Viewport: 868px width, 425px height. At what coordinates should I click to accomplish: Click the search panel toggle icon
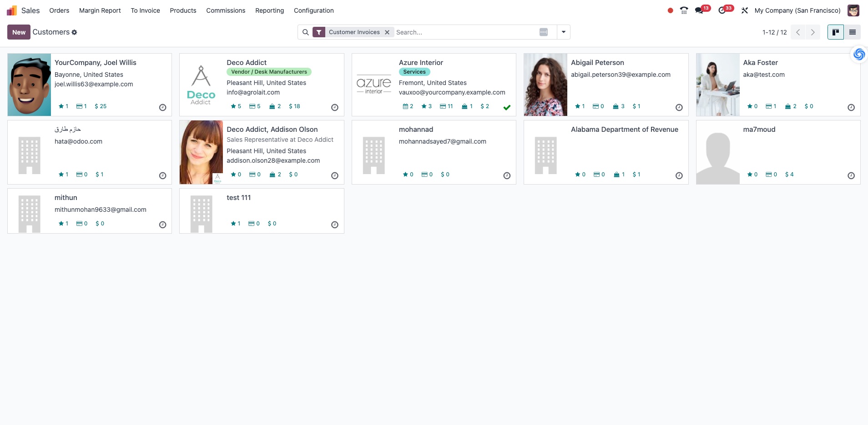[x=544, y=32]
